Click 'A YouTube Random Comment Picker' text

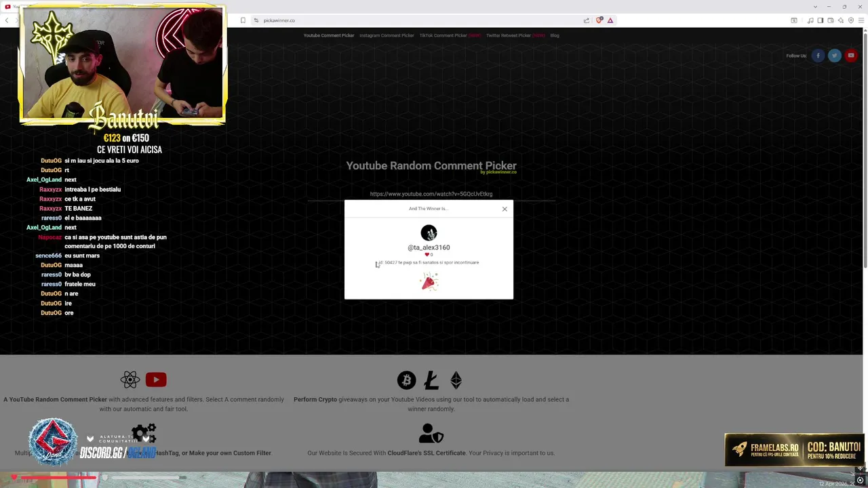[x=55, y=399]
